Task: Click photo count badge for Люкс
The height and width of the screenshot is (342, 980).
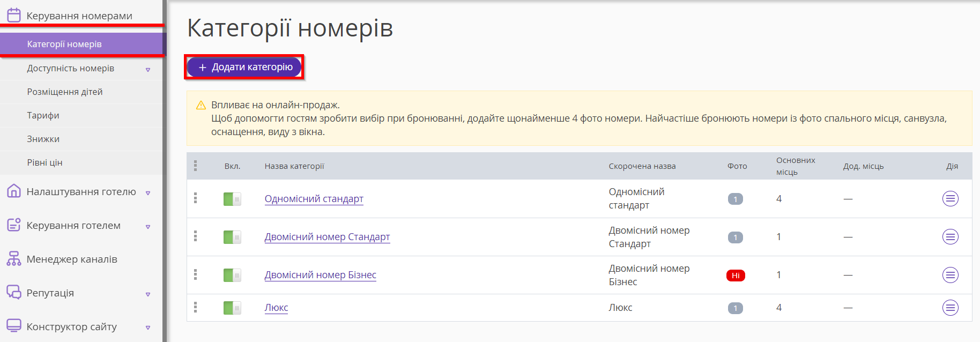Action: [736, 308]
